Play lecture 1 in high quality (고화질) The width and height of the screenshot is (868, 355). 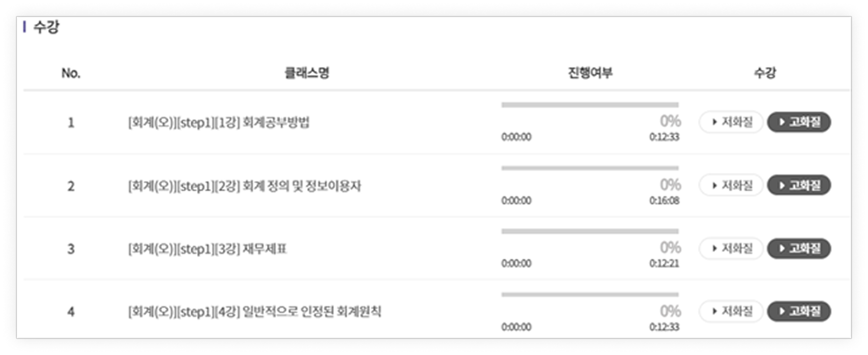click(x=799, y=122)
